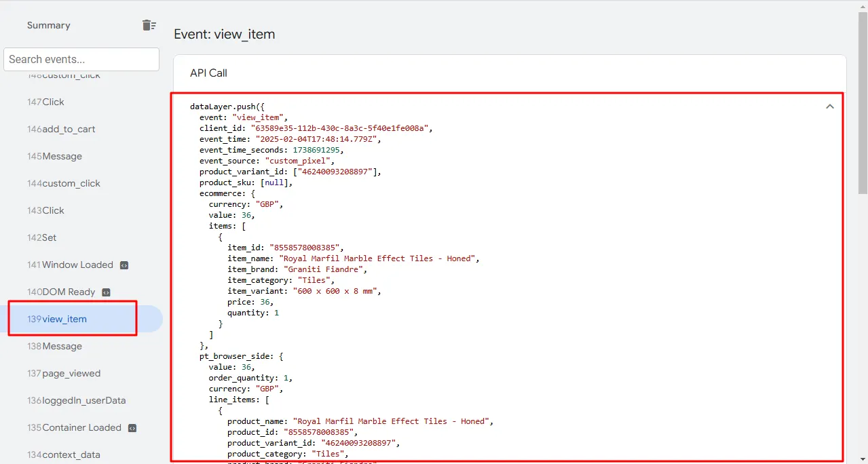Viewport: 868px width, 464px height.
Task: Clear the event list with the trash icon
Action: [149, 25]
